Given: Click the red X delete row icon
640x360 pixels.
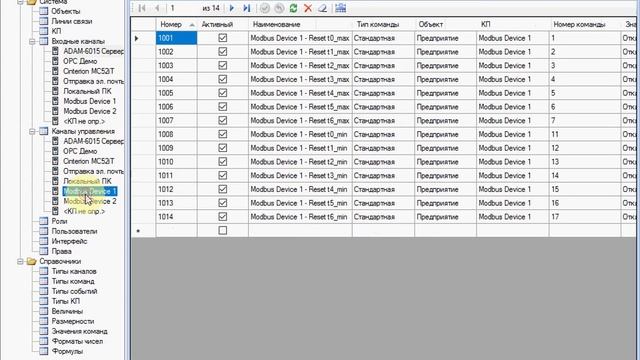Looking at the screenshot, I should click(x=308, y=8).
